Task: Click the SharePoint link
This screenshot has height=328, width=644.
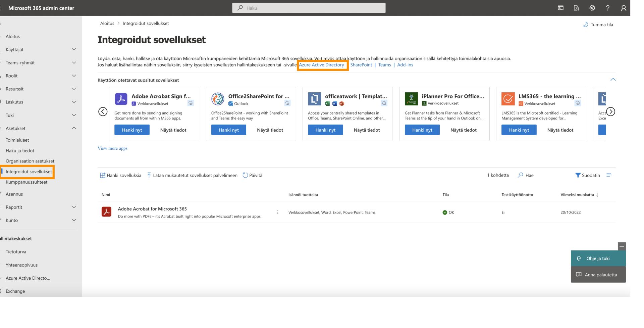Action: [x=361, y=65]
